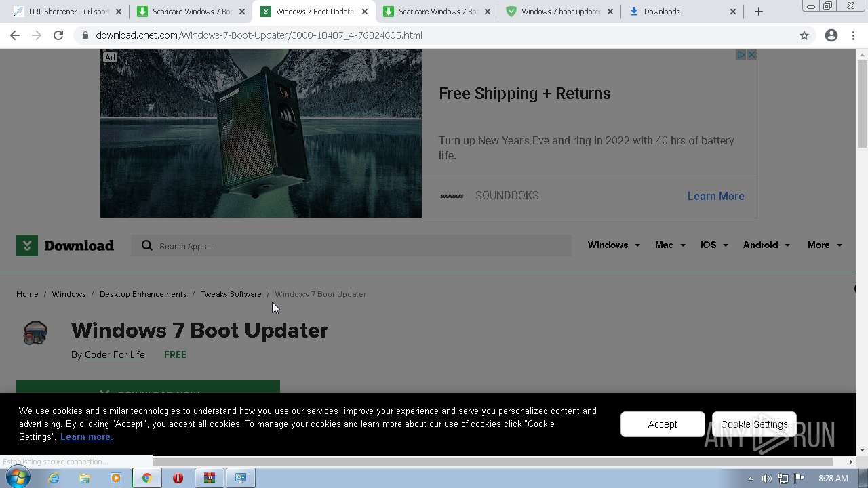View site security padlock info
The image size is (868, 488).
(85, 35)
